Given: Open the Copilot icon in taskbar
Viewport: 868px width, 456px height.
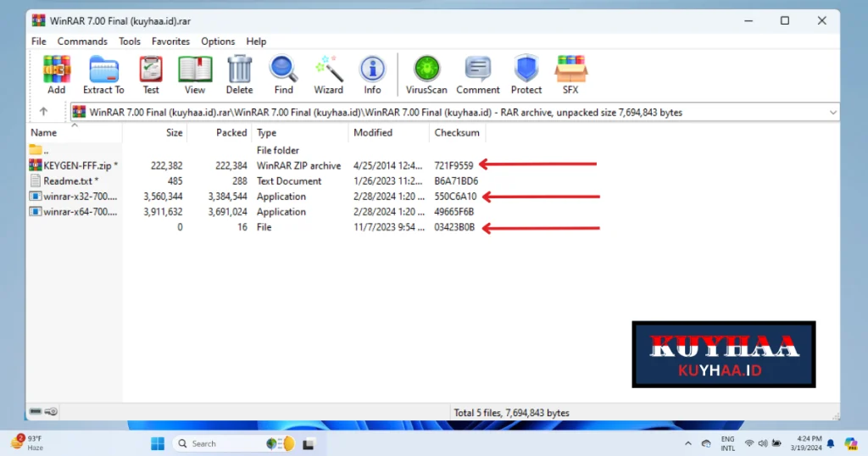Looking at the screenshot, I should (x=851, y=443).
